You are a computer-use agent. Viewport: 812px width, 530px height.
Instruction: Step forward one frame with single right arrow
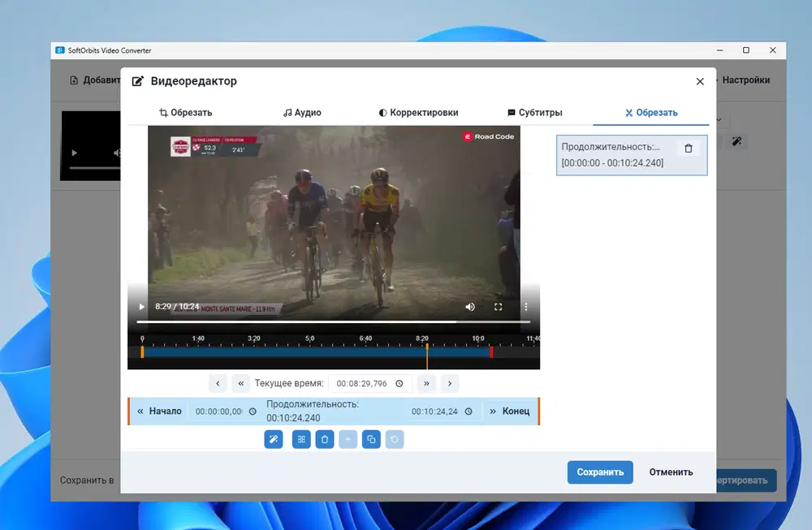(x=450, y=384)
